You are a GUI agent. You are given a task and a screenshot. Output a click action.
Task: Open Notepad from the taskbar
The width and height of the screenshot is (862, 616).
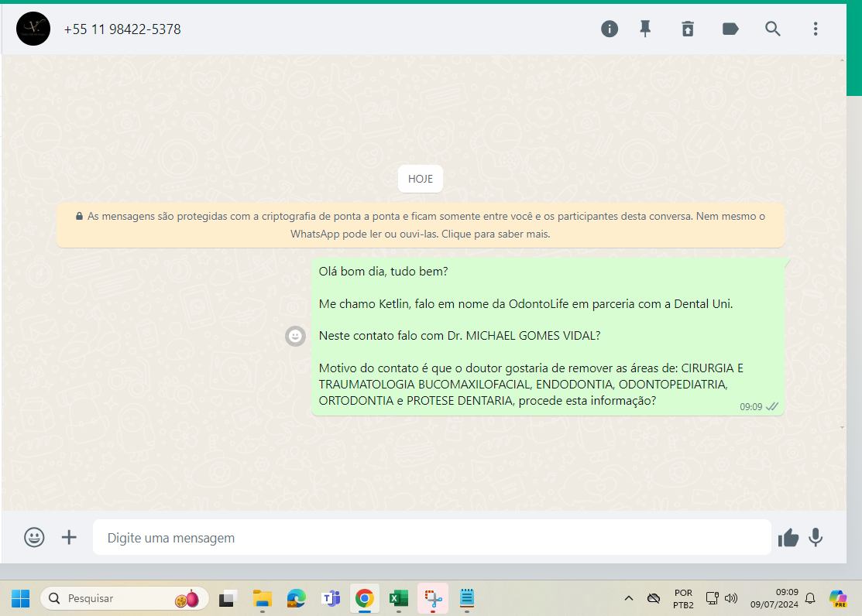point(467,598)
